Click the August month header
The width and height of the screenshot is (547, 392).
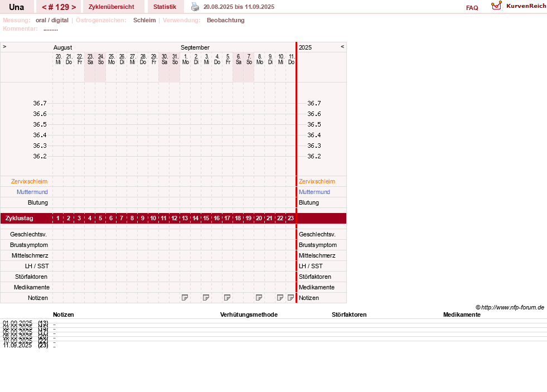63,47
